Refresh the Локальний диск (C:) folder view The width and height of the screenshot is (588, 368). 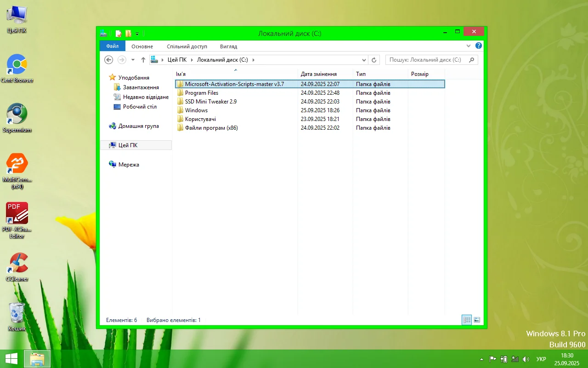(374, 60)
